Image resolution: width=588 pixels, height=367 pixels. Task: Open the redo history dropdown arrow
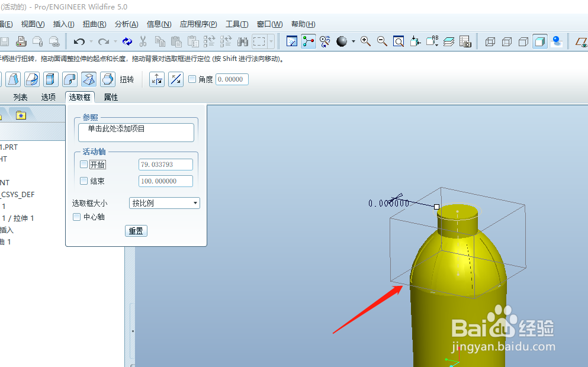pyautogui.click(x=115, y=41)
